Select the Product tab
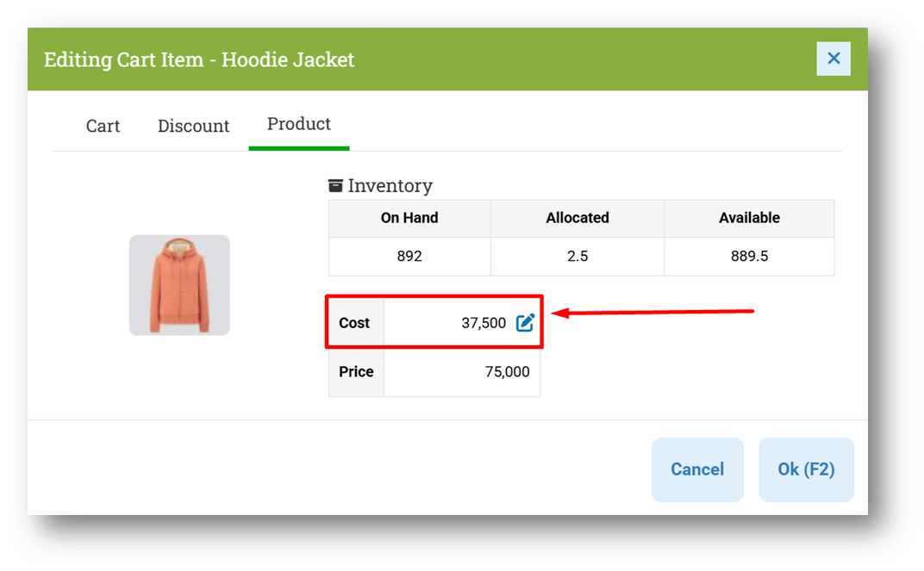The image size is (924, 571). [299, 124]
